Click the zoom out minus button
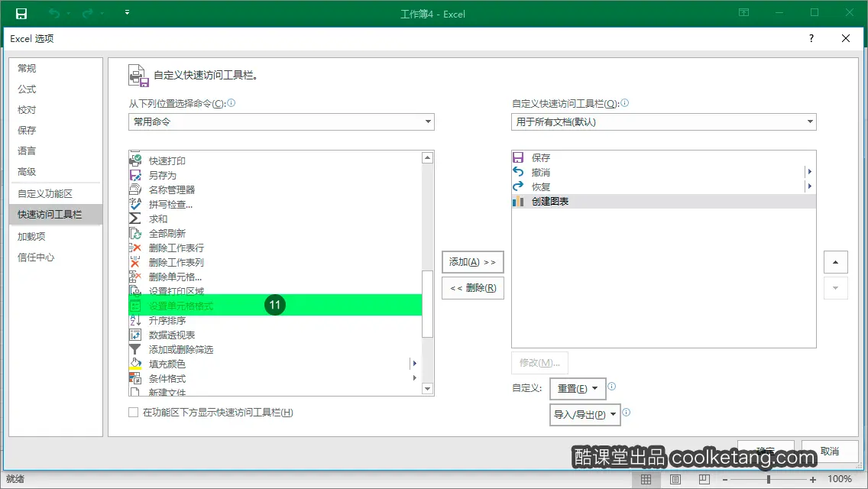The height and width of the screenshot is (489, 868). coord(724,480)
